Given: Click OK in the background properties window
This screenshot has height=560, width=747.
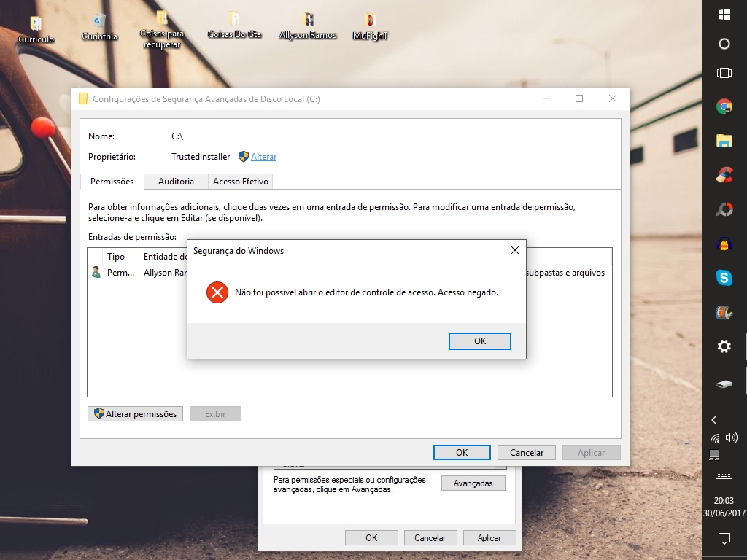Looking at the screenshot, I should click(371, 537).
